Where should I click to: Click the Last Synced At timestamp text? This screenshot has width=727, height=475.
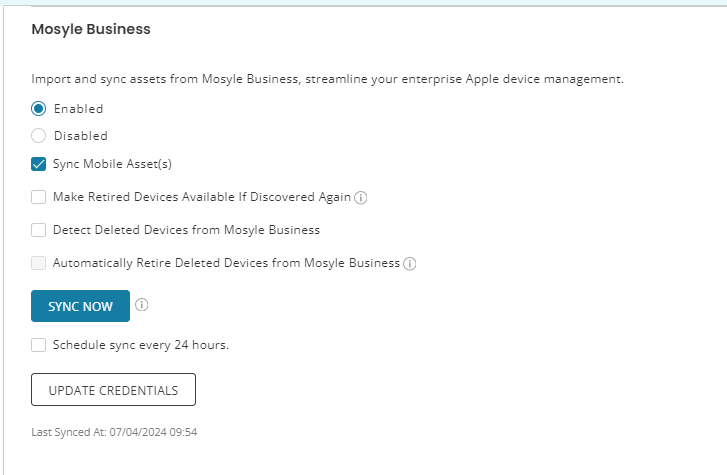coord(114,432)
